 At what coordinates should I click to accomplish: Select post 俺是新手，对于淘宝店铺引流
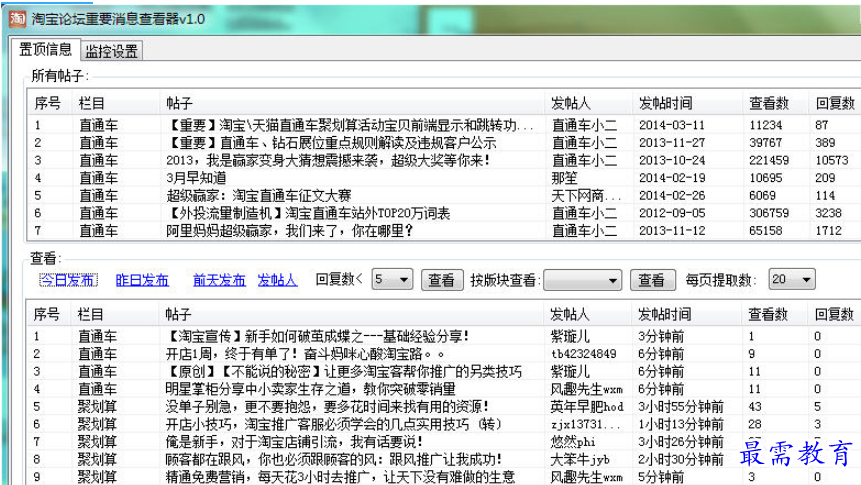pos(294,442)
